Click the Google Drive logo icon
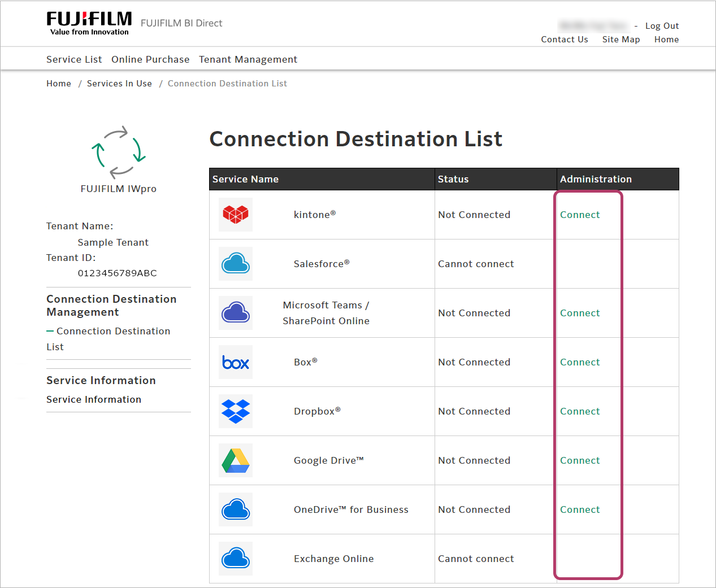 [x=236, y=460]
